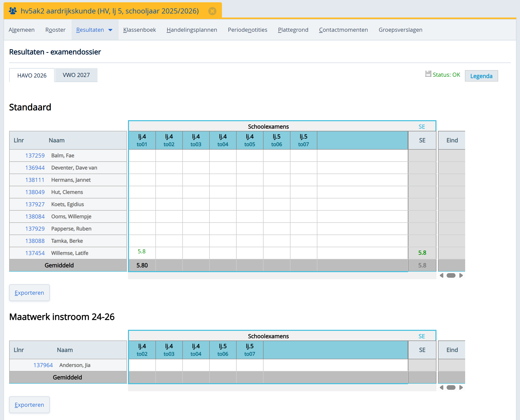520x420 pixels.
Task: Click the group icon in the title tab
Action: (x=13, y=11)
